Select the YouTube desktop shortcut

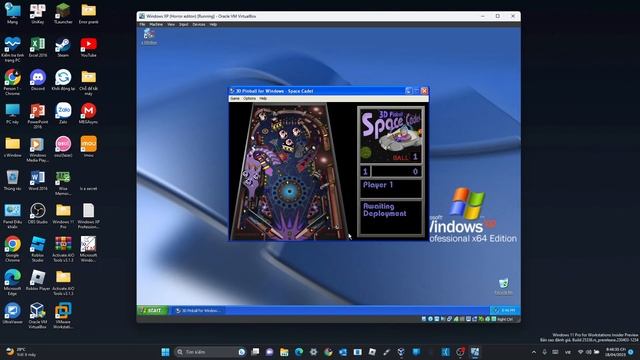pos(89,47)
